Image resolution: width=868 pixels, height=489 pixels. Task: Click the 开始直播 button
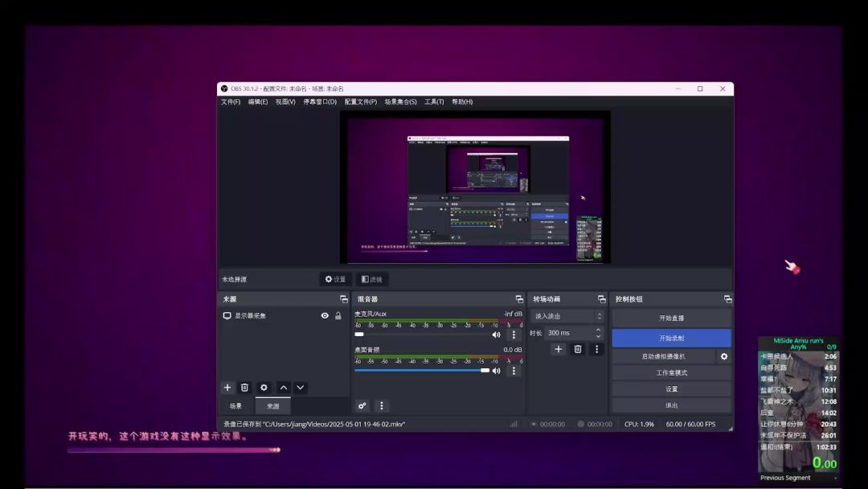[x=671, y=318]
